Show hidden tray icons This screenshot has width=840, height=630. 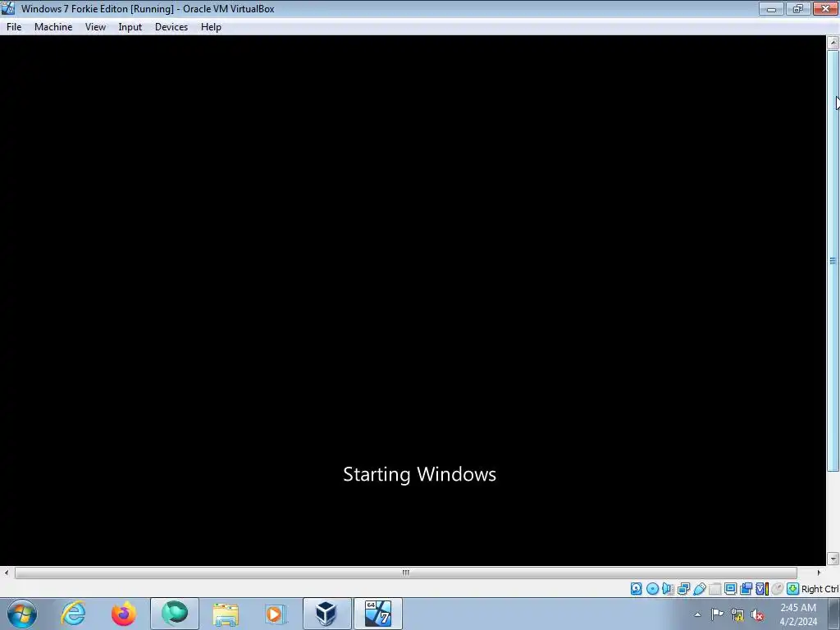(697, 614)
